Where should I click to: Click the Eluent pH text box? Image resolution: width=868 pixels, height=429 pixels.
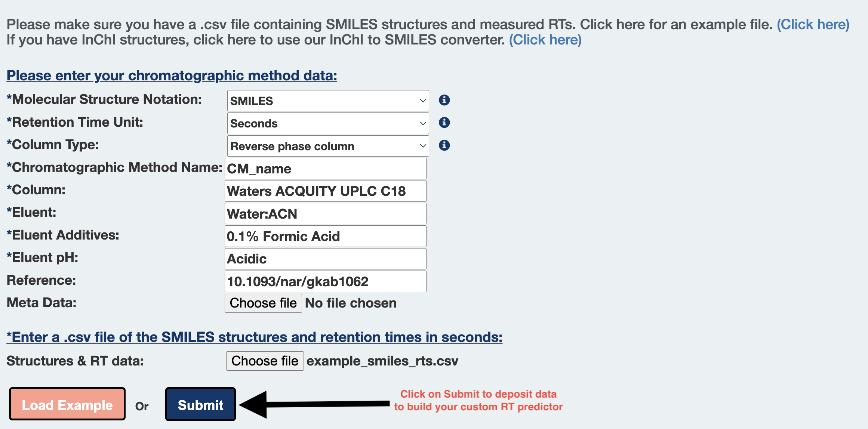point(325,259)
